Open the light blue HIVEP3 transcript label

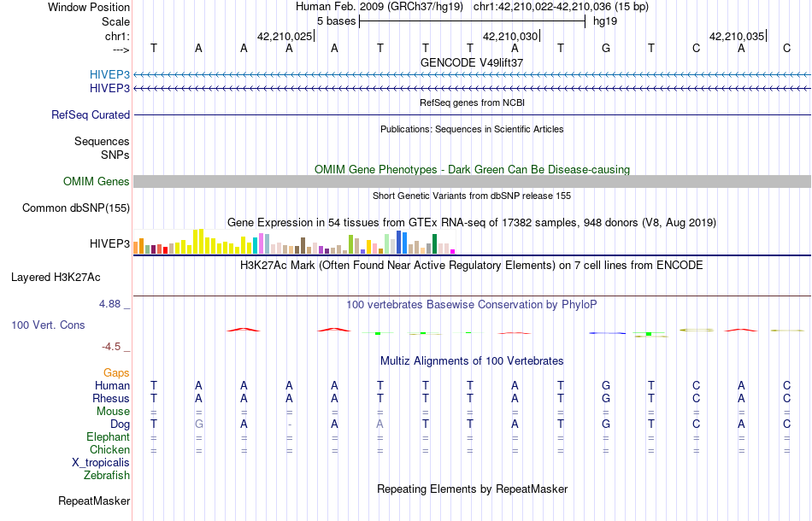coord(109,74)
